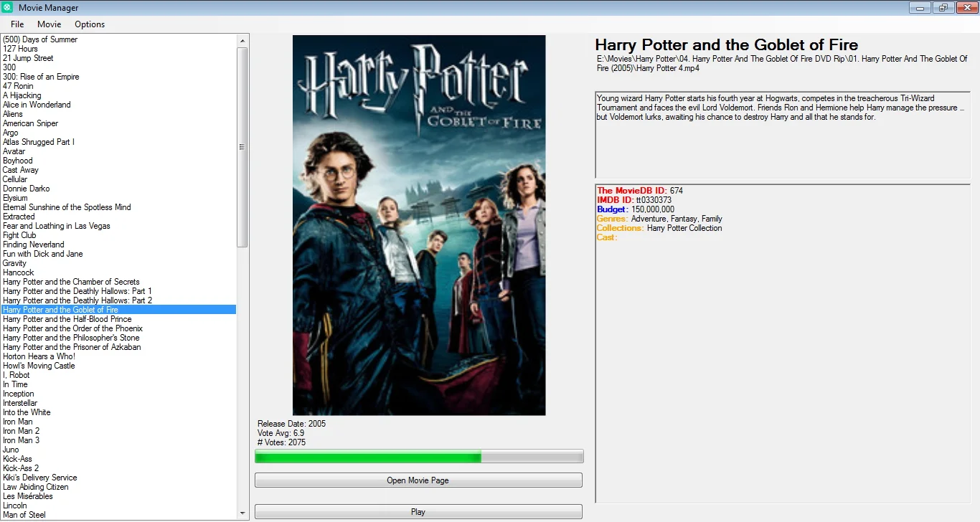Select "Interstellar" in movie list
The image size is (980, 522).
[x=118, y=403]
